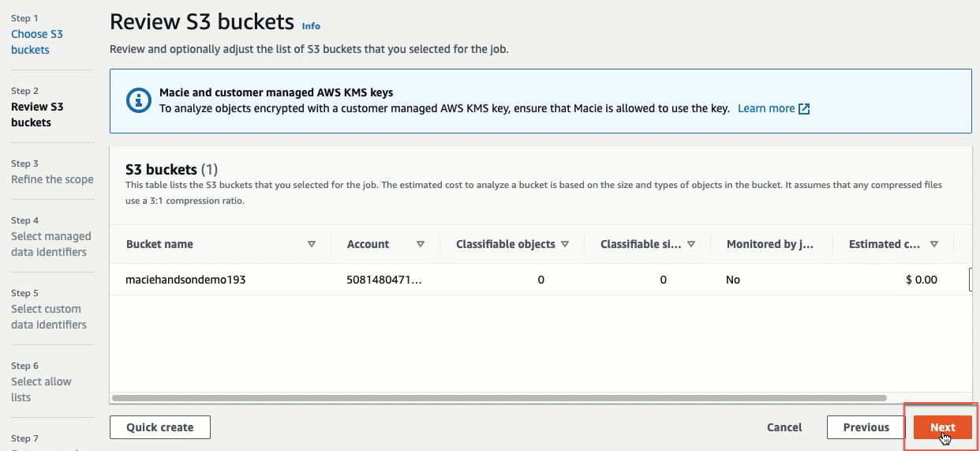The width and height of the screenshot is (980, 451).
Task: Click the Learn more link
Action: (766, 108)
